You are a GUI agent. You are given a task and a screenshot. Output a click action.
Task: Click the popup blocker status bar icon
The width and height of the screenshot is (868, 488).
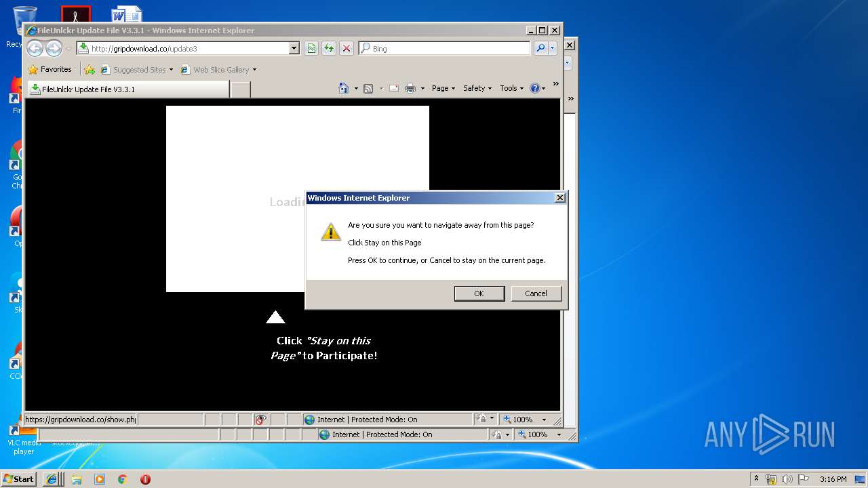[x=260, y=420]
